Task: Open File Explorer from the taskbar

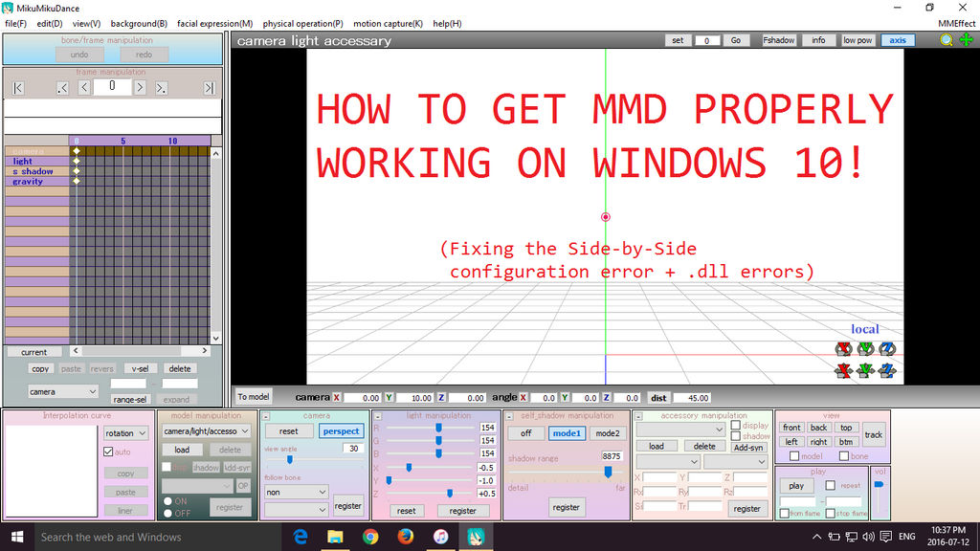Action: click(336, 537)
